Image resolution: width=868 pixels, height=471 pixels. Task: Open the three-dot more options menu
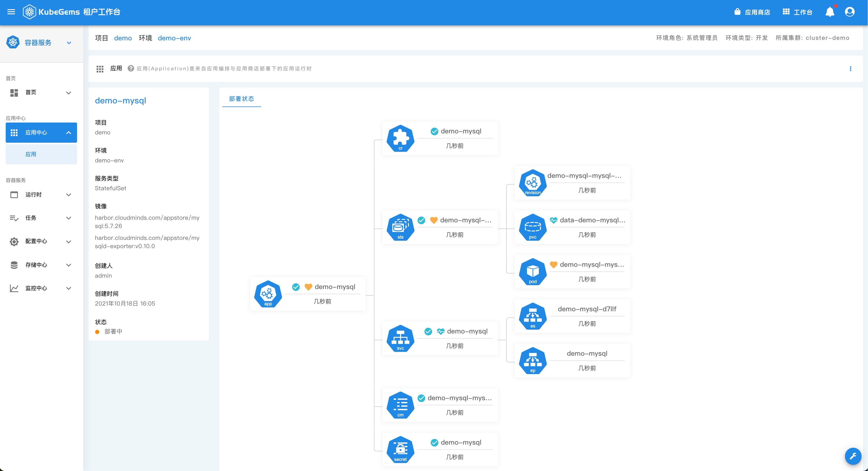click(850, 69)
